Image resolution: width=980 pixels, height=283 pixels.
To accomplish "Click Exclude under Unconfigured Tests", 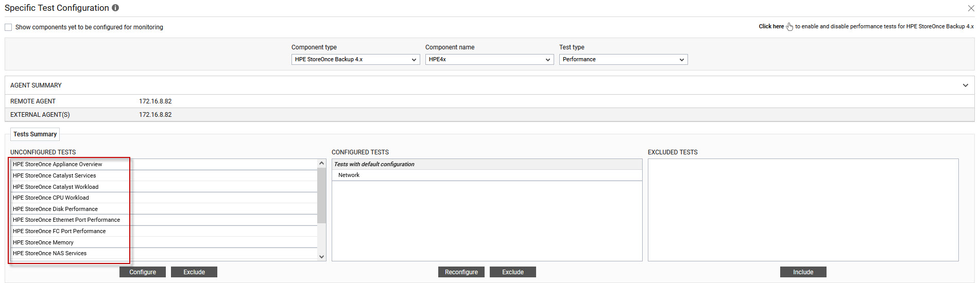I will [194, 272].
